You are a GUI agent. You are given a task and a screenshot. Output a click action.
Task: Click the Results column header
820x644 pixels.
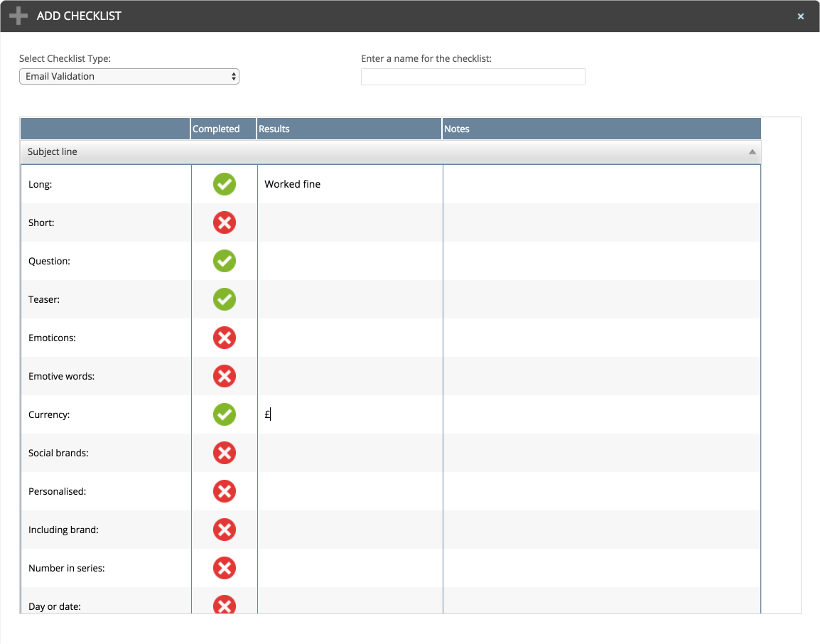click(349, 129)
